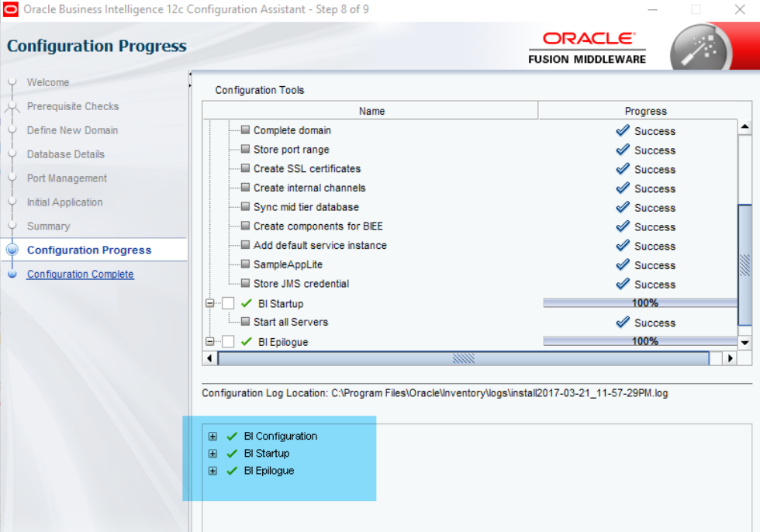The width and height of the screenshot is (760, 532).
Task: Select the Prerequisite Checks step
Action: click(x=73, y=106)
